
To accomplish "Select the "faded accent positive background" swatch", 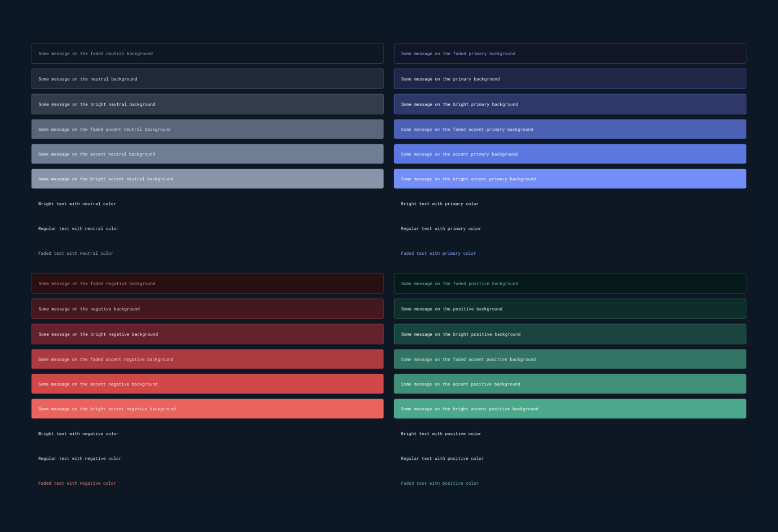I will (570, 359).
